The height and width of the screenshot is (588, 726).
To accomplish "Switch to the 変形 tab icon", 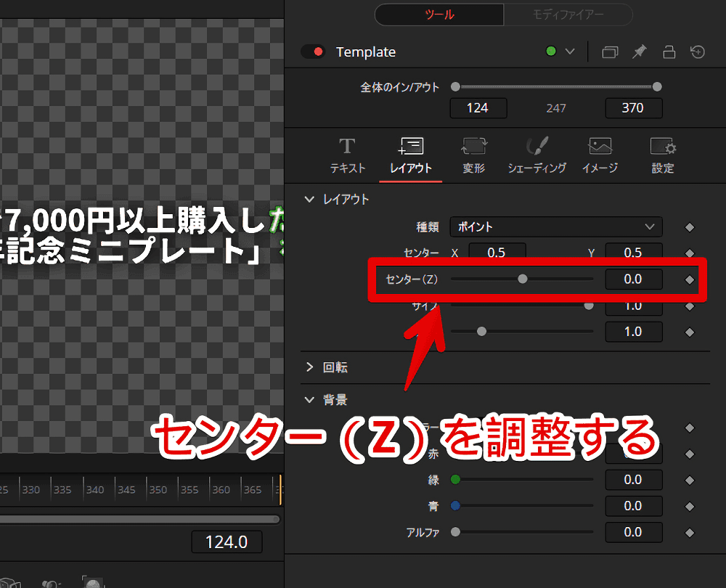I will pos(473,147).
